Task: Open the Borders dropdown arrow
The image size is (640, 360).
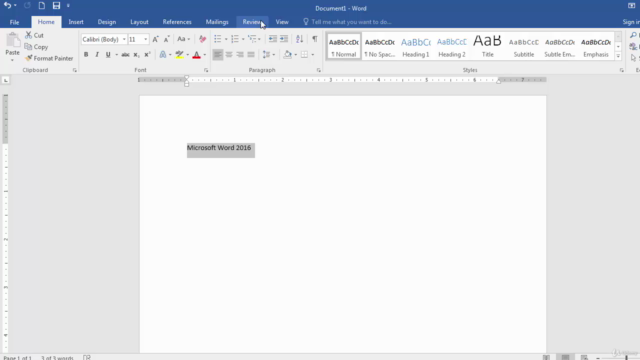Action: pos(313,55)
